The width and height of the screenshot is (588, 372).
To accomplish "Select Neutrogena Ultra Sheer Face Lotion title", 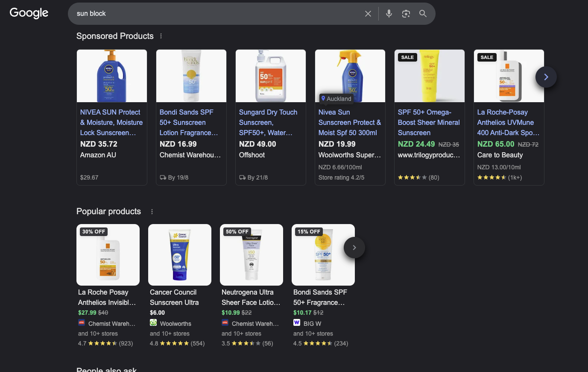I will [251, 297].
